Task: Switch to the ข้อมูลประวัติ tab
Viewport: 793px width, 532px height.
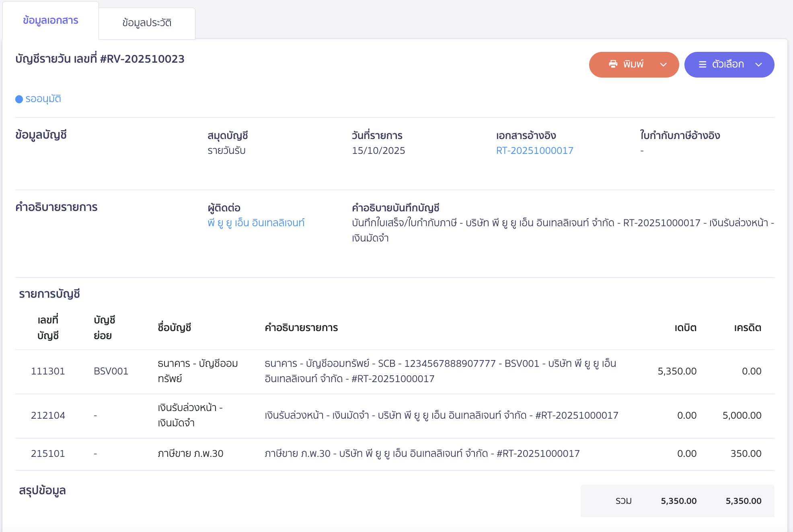Action: [147, 23]
